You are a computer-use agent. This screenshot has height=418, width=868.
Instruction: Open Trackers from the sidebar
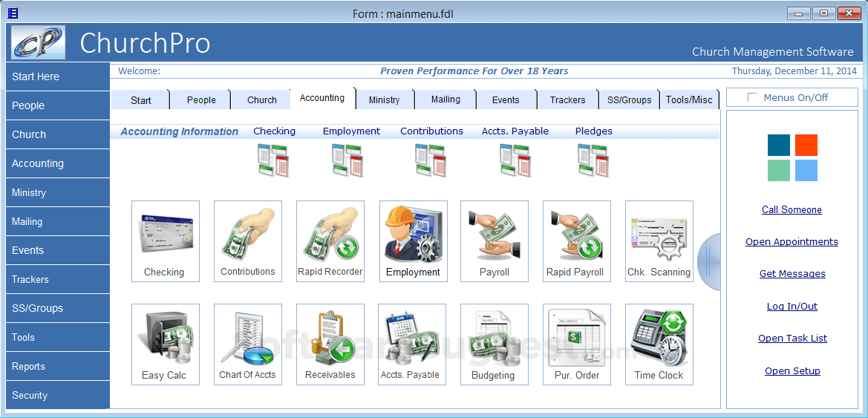coord(58,280)
